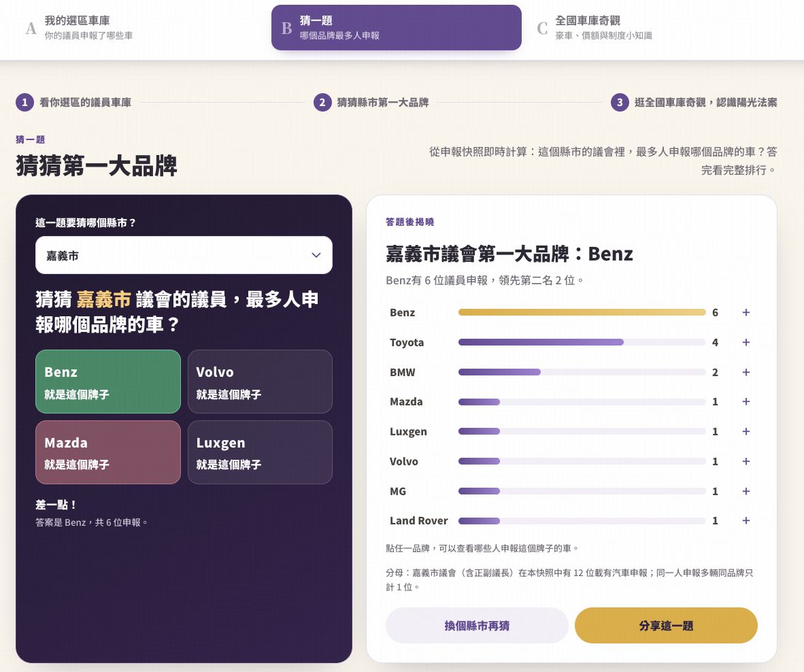This screenshot has width=804, height=672.
Task: Expand the Land Rover row plus icon
Action: click(746, 521)
